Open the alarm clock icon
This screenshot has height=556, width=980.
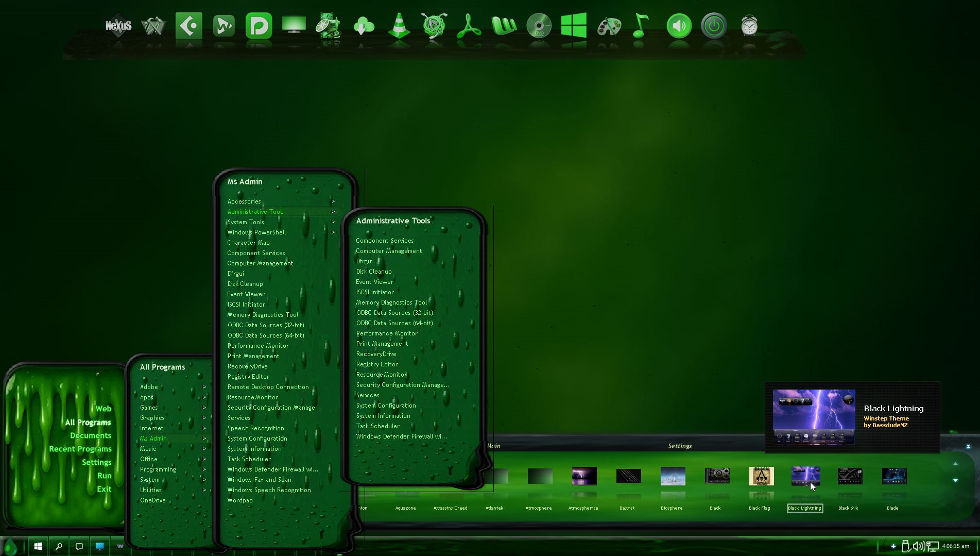(749, 26)
